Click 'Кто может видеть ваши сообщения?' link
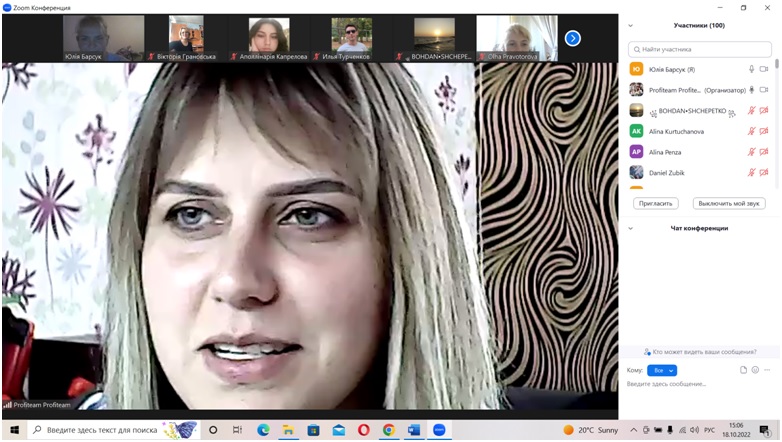This screenshot has height=442, width=782. (704, 352)
